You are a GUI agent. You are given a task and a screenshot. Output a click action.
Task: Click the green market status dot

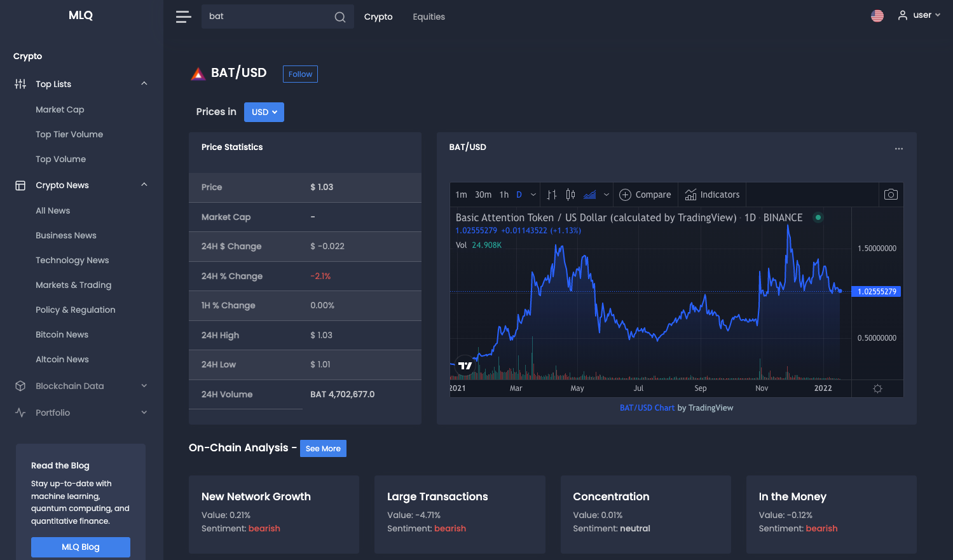pyautogui.click(x=818, y=217)
